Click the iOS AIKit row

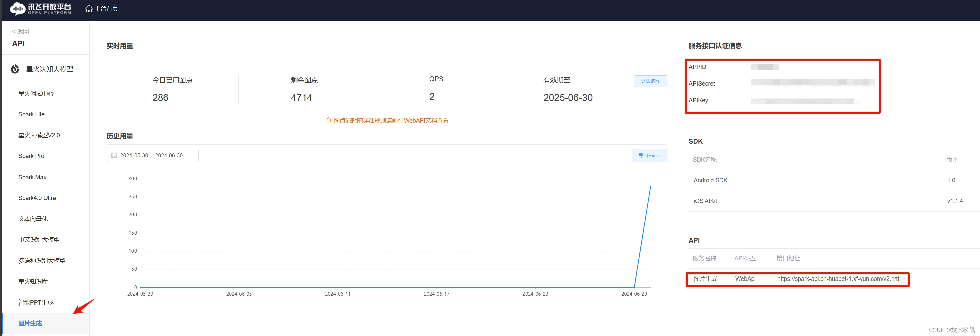[834, 201]
